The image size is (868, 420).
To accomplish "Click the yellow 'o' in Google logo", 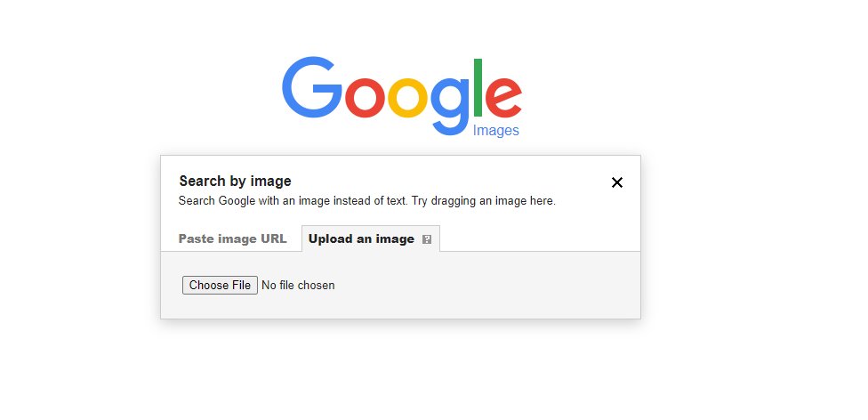I will (x=408, y=98).
